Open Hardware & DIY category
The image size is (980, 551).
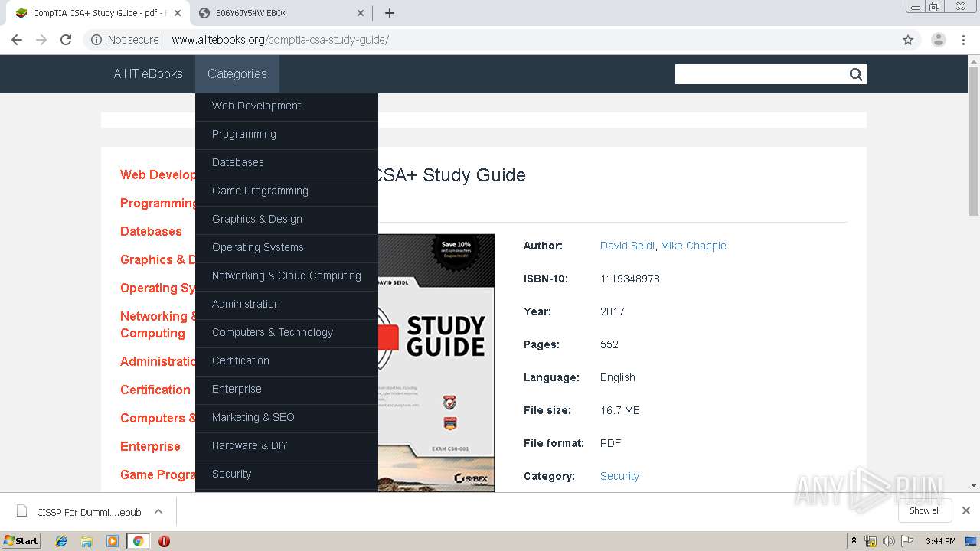tap(286, 445)
